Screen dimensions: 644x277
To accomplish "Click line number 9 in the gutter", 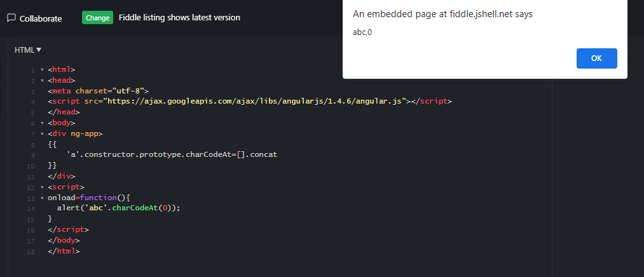I will pyautogui.click(x=32, y=155).
